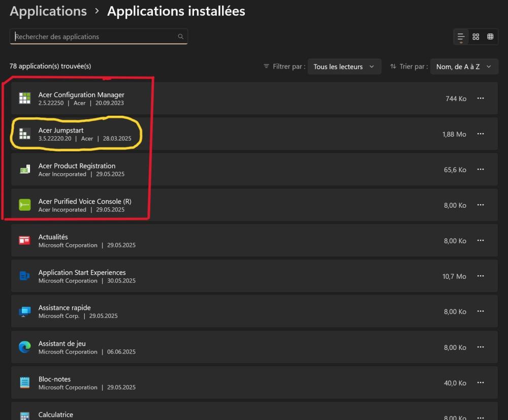Open more options for Acer Jumpstart

481,134
